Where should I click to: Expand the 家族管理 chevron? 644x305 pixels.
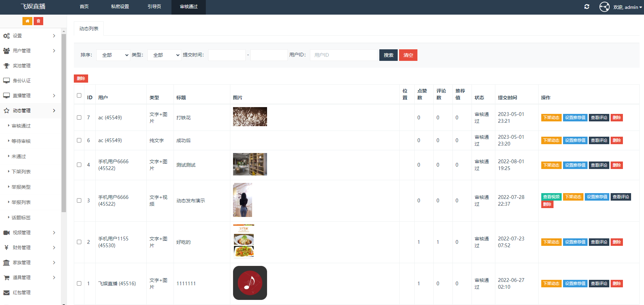(x=54, y=262)
